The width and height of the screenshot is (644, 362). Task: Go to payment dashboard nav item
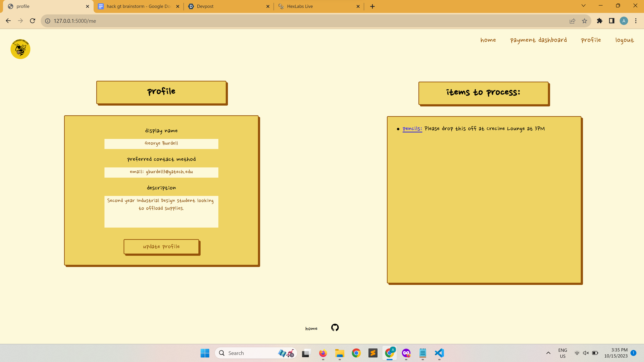pos(538,40)
